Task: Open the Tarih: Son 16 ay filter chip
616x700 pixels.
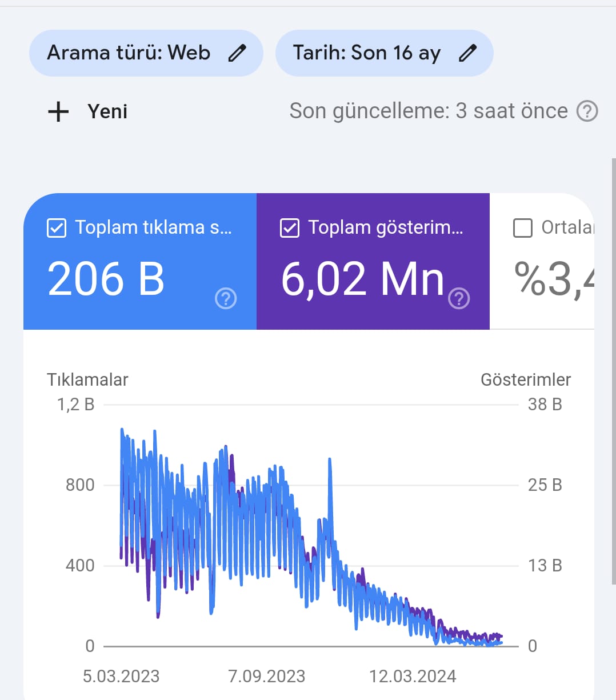Action: pyautogui.click(x=384, y=53)
